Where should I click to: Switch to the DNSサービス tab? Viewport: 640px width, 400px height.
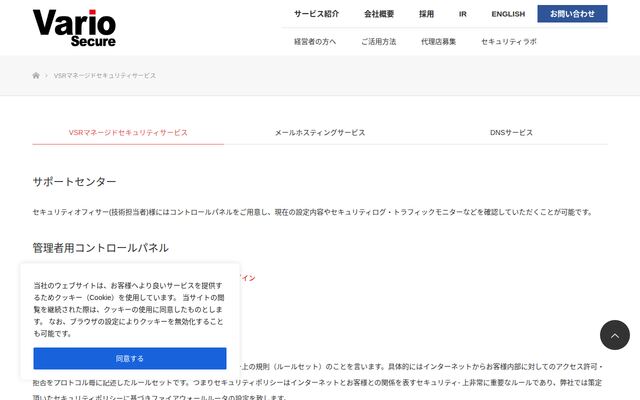(x=511, y=133)
